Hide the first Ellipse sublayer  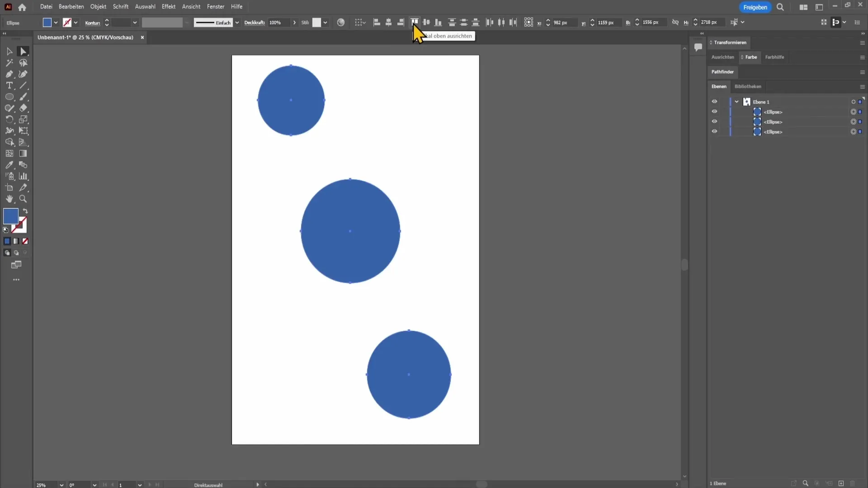point(714,112)
